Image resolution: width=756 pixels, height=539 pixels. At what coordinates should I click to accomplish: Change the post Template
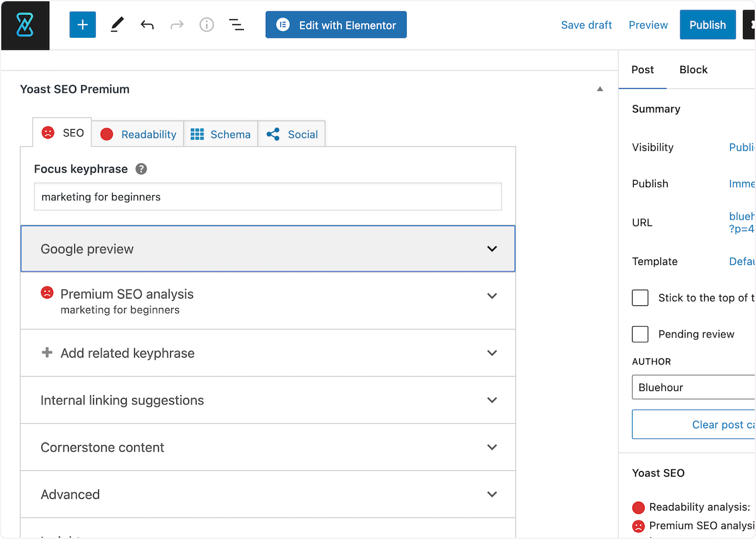tap(742, 261)
